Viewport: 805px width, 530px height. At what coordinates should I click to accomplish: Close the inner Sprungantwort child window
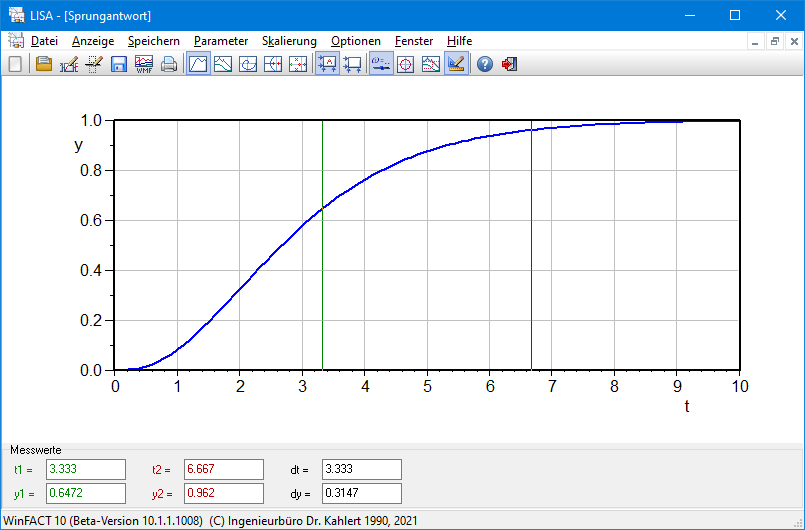tap(794, 42)
